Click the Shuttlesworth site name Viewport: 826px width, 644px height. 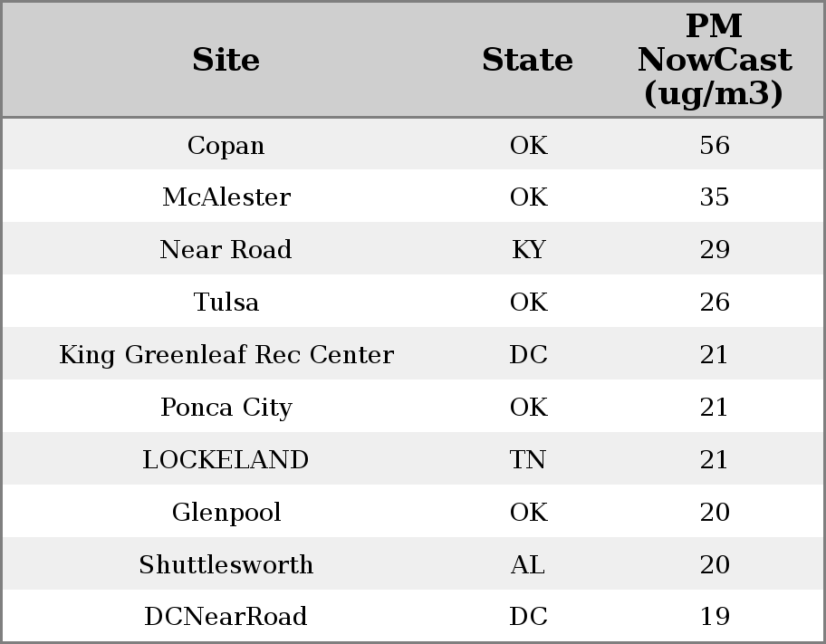[x=226, y=565]
